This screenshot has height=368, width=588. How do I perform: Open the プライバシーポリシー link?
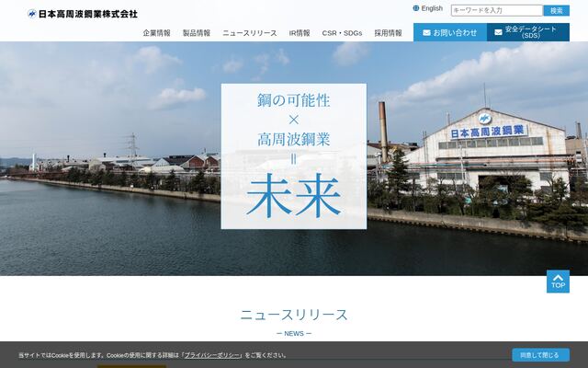tap(212, 355)
